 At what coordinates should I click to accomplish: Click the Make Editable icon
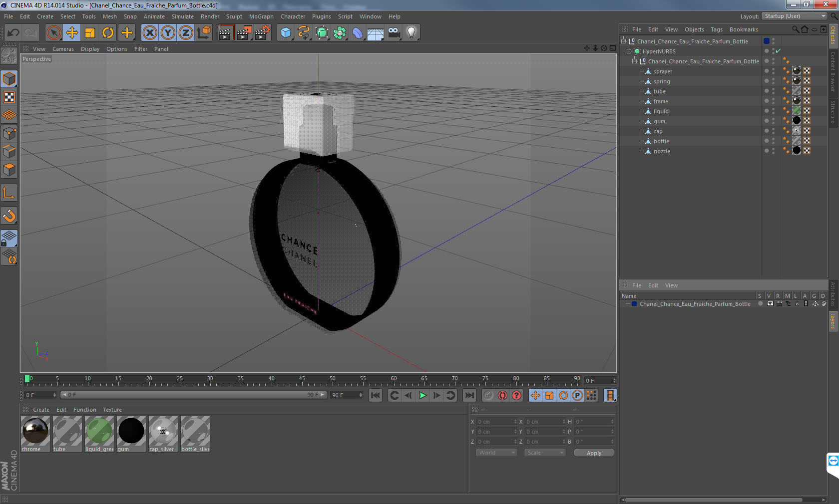[9, 56]
